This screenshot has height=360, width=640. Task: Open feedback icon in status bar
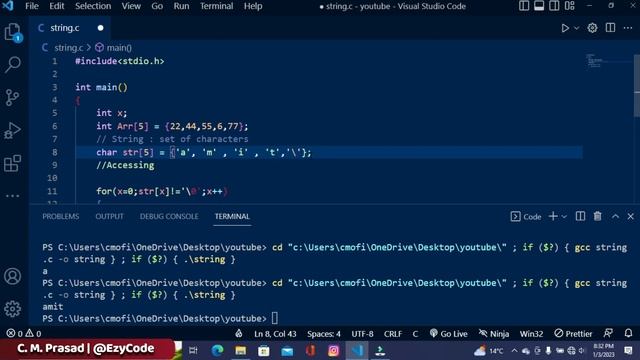click(x=608, y=333)
